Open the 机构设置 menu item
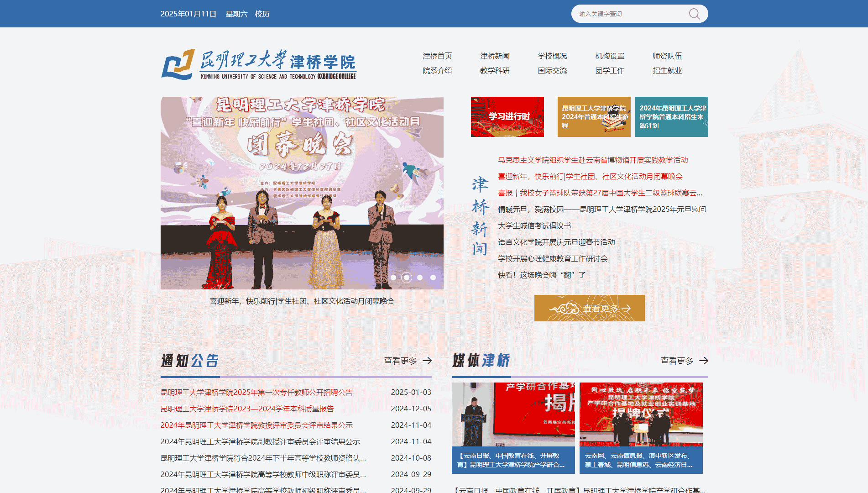Screen dimensions: 868x493 click(x=610, y=56)
